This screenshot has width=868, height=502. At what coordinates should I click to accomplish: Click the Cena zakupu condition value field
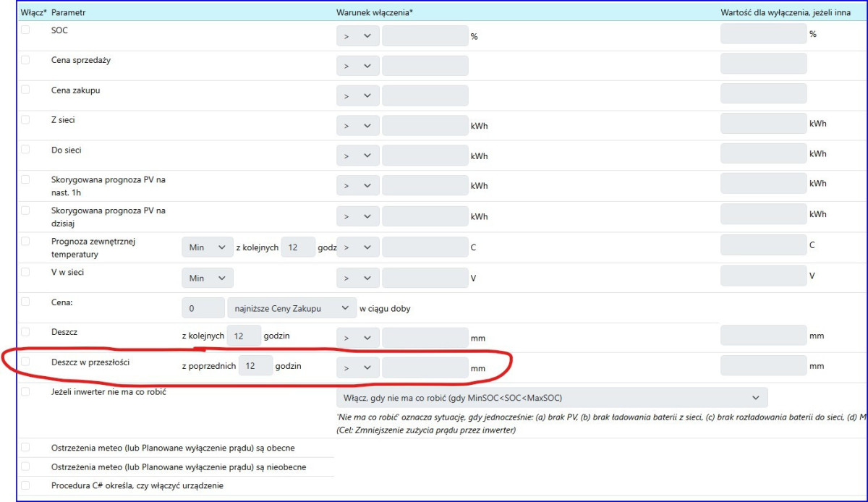(x=425, y=95)
